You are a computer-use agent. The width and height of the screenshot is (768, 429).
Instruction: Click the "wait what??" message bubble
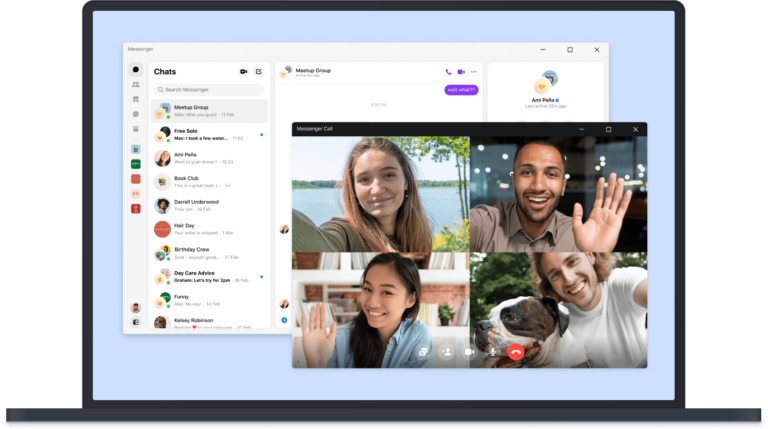click(x=461, y=90)
